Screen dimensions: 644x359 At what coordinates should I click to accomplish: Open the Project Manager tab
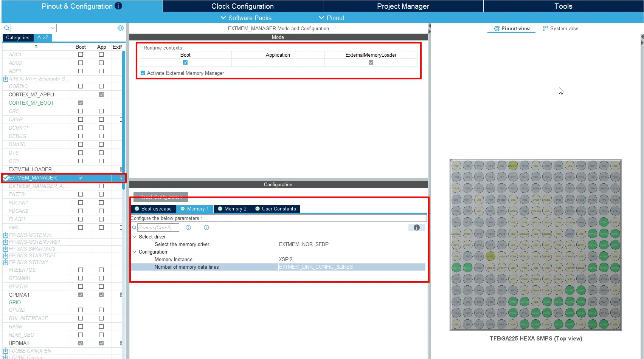(x=403, y=6)
